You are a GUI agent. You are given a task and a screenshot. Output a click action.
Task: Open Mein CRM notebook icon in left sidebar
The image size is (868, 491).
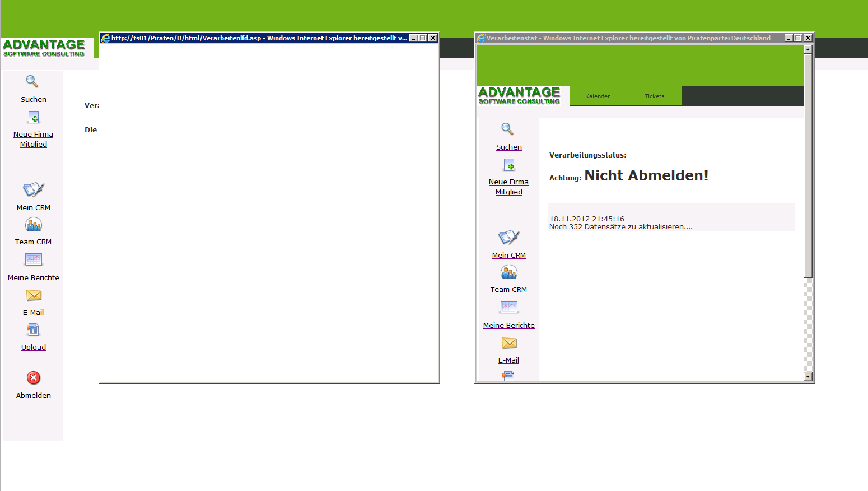pyautogui.click(x=34, y=189)
